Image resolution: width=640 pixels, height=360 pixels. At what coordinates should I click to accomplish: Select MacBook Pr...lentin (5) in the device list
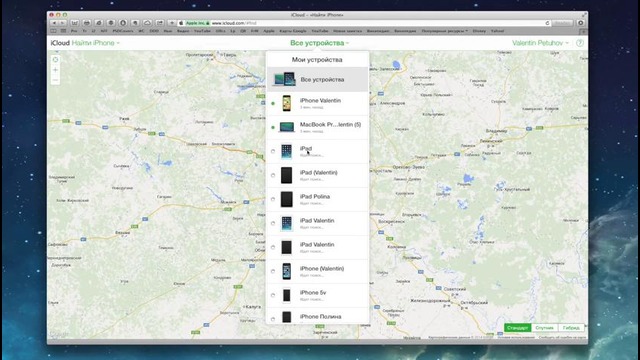pos(317,127)
